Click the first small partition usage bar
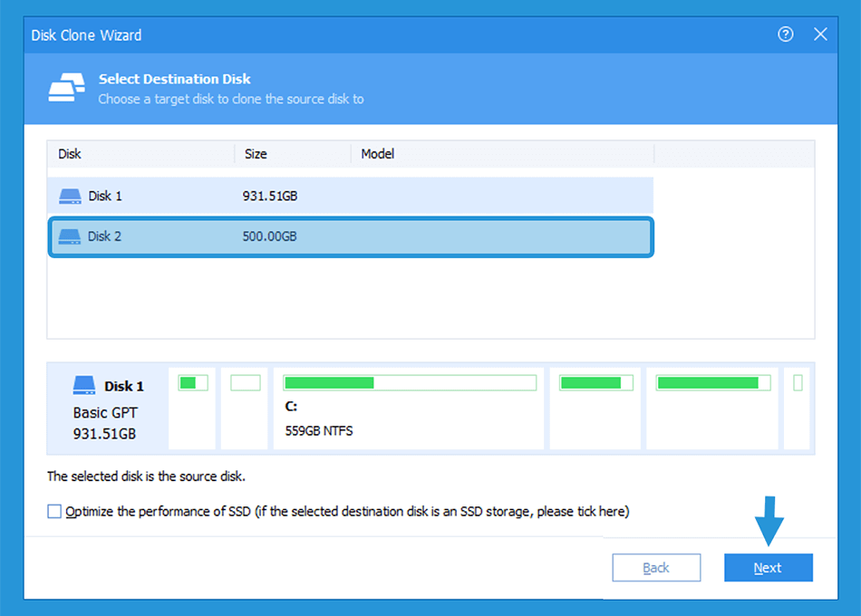Screen dimensions: 861x616 pos(193,382)
